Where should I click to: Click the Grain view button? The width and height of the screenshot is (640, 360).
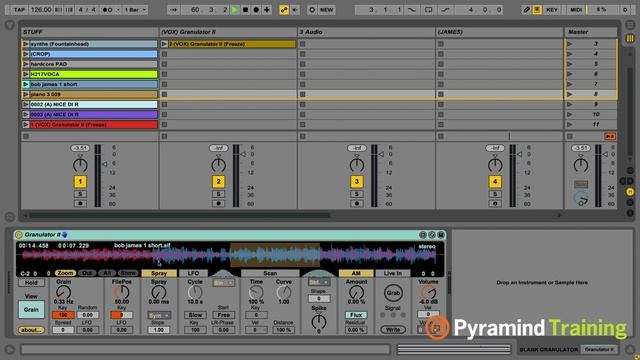tap(31, 309)
